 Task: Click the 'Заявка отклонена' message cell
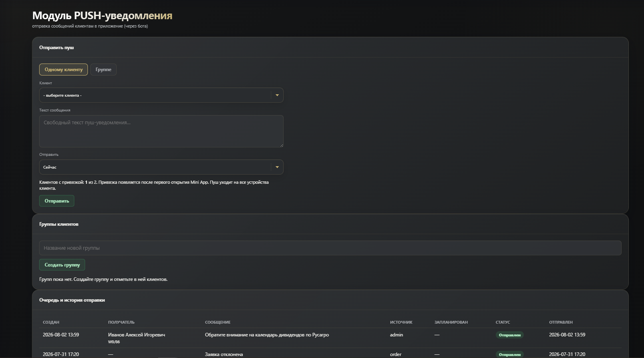224,354
